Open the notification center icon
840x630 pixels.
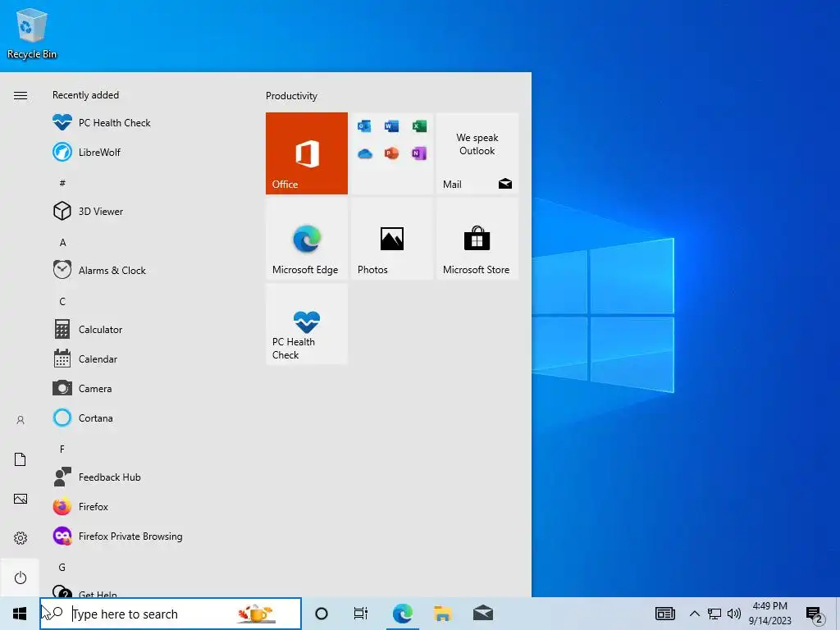(x=815, y=614)
